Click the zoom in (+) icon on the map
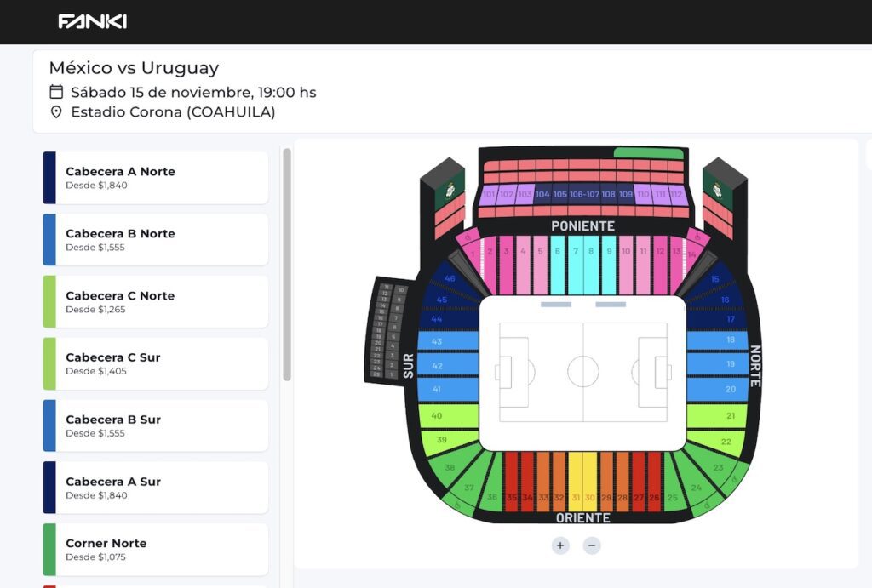Screen dimensions: 872x588 560,545
